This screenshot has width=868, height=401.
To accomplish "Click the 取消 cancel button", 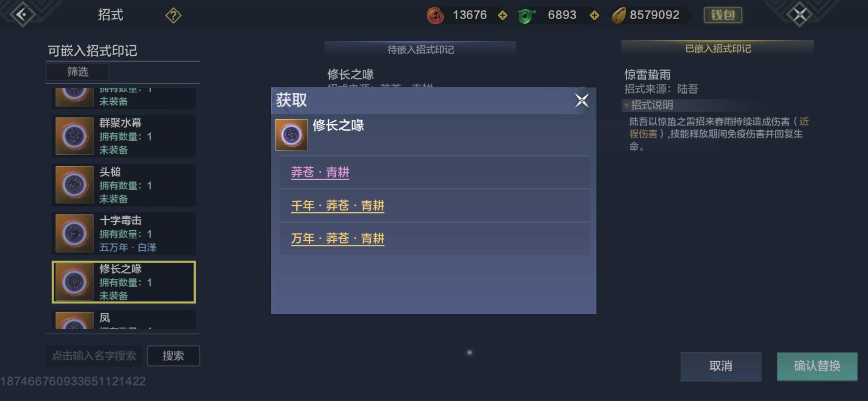I will pos(721,366).
